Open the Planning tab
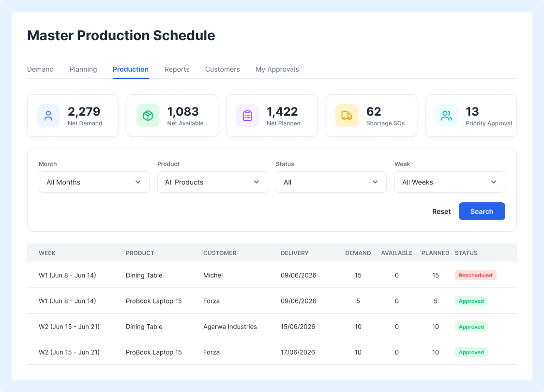This screenshot has width=544, height=392. 83,69
